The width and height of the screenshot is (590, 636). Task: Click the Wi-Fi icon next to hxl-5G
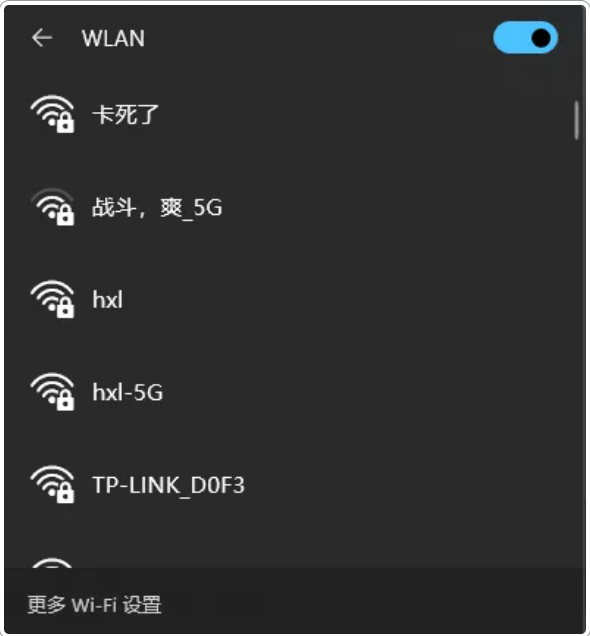pos(52,391)
